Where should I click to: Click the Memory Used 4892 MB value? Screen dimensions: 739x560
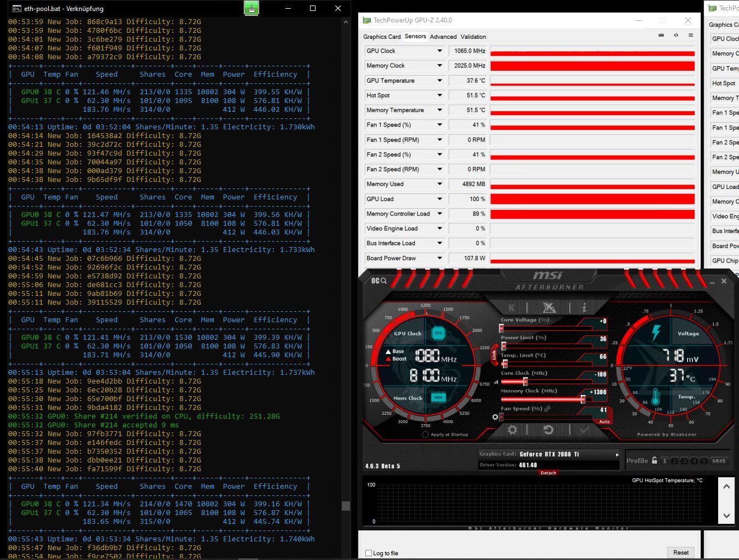click(468, 184)
